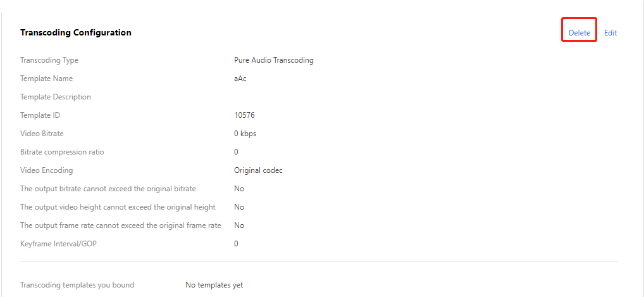Click the output bitrate limit label

point(108,189)
